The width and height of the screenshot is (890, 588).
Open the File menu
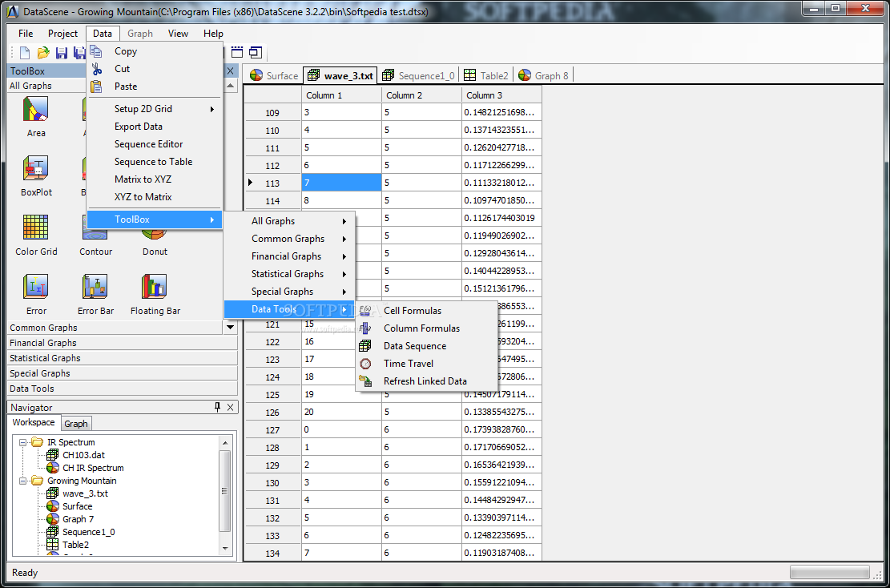click(26, 34)
